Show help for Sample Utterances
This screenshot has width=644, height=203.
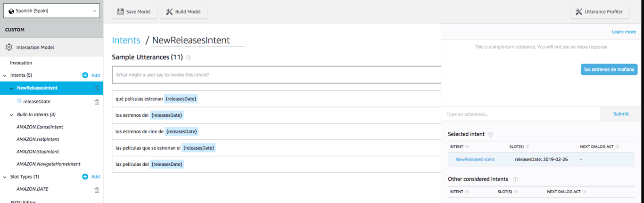[x=189, y=58]
